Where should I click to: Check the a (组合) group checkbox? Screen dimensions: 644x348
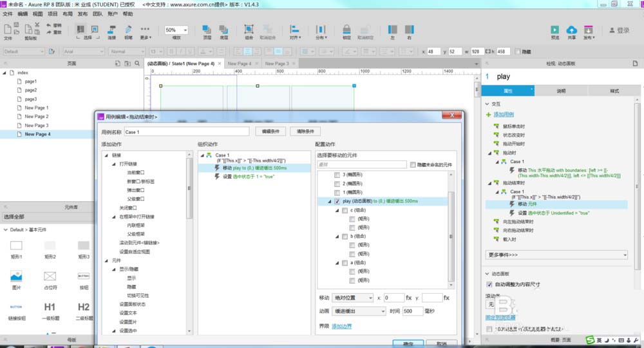pyautogui.click(x=345, y=263)
